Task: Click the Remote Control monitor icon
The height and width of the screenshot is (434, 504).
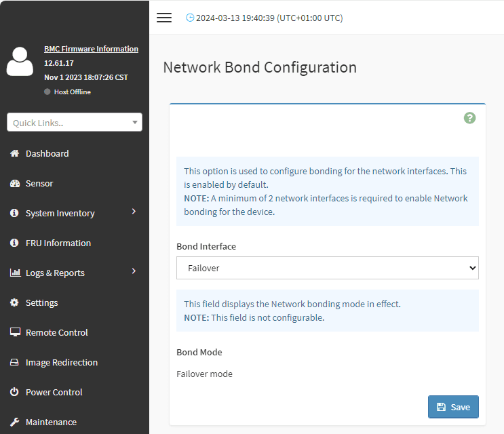Action: 15,332
